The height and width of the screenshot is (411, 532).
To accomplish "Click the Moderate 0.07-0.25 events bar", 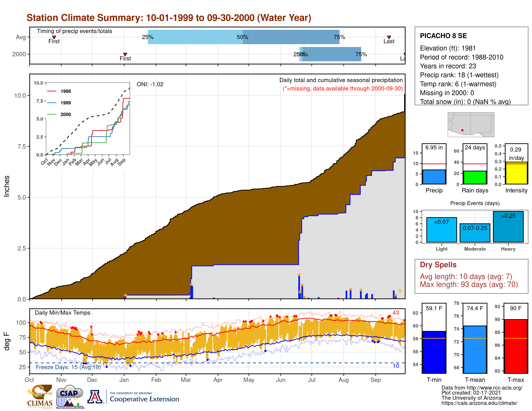I will (475, 233).
